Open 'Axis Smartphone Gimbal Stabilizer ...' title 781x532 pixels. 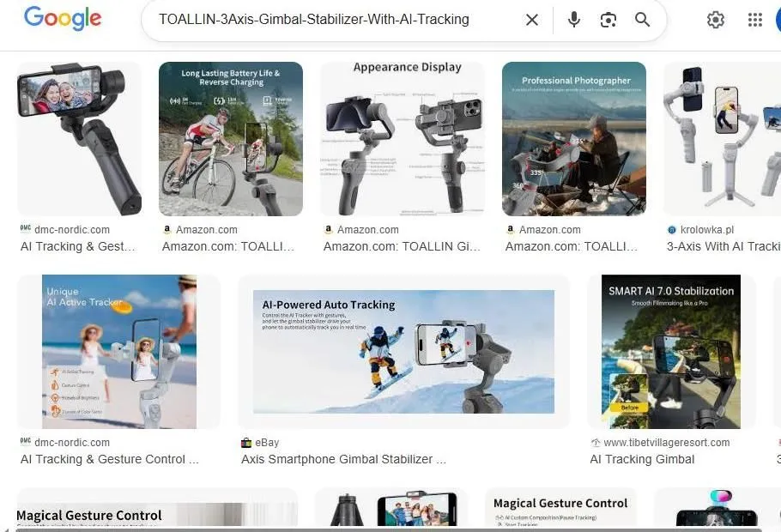[343, 459]
